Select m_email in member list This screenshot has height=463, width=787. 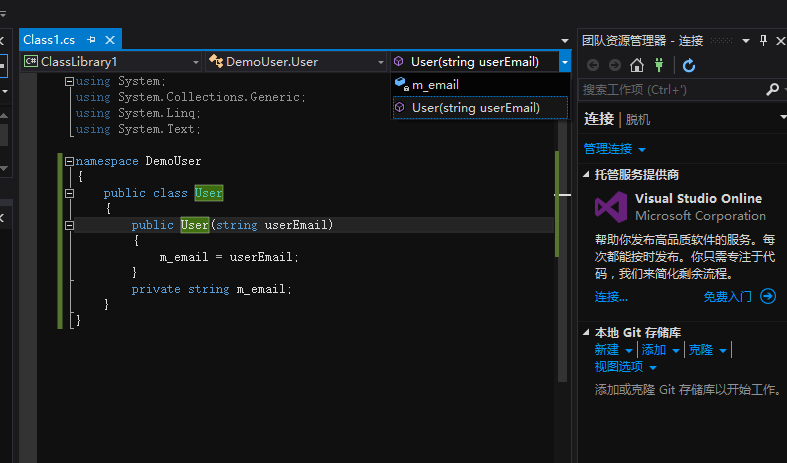pyautogui.click(x=480, y=85)
